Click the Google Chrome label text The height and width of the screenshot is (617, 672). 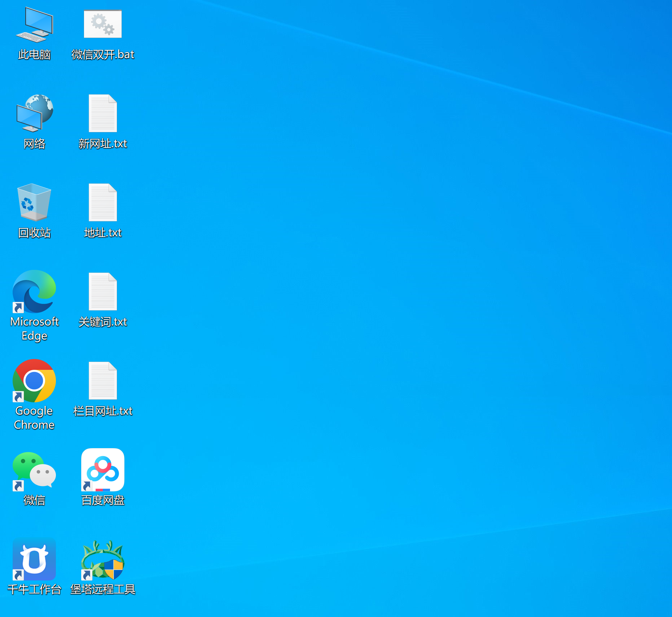34,418
